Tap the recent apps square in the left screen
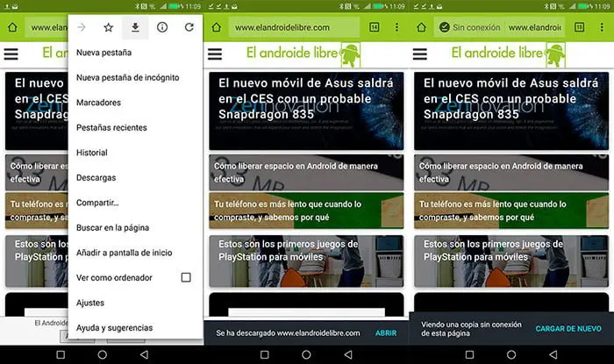 61,354
